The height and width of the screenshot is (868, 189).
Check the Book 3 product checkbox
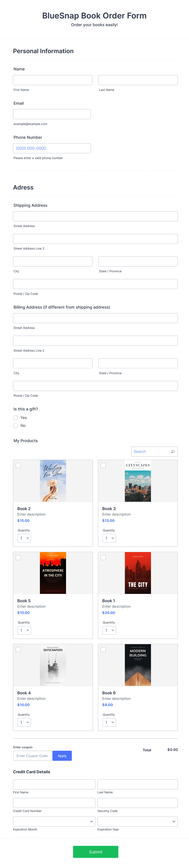(x=103, y=465)
